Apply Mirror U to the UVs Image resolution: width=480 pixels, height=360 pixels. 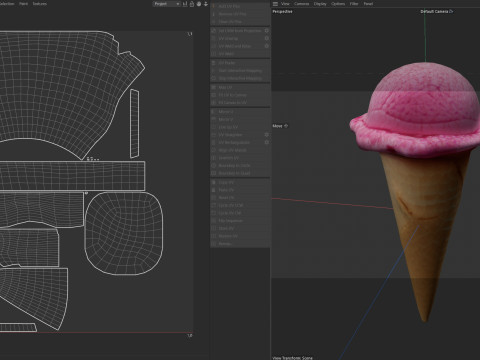(240, 112)
